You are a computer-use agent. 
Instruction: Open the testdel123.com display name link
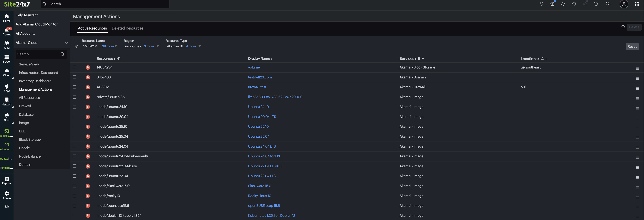pyautogui.click(x=260, y=77)
